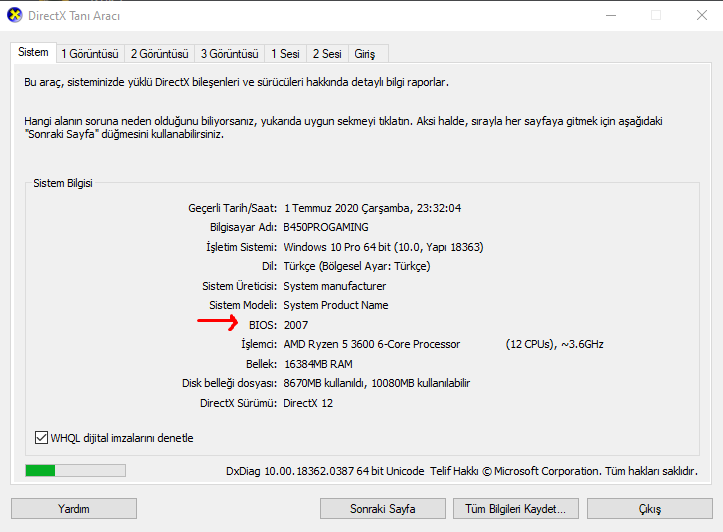Toggle WHQL dijital imzalarını denetle checkbox
Screen dimensions: 723x532
click(41, 437)
